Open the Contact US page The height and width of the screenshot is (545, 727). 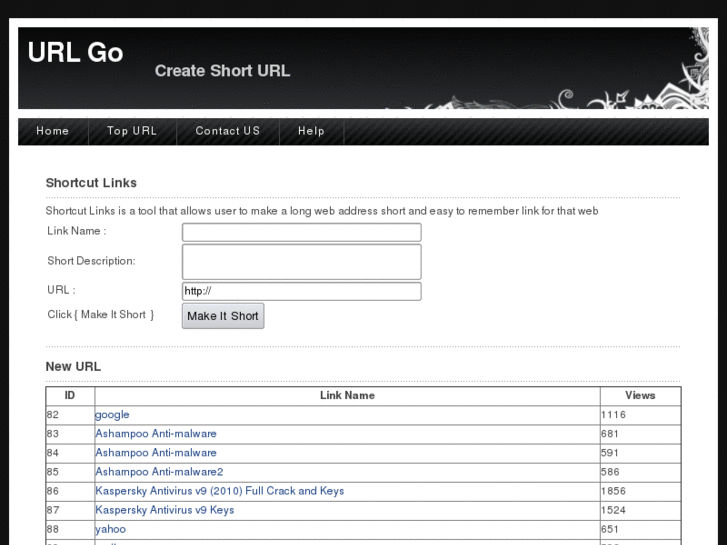tap(228, 131)
